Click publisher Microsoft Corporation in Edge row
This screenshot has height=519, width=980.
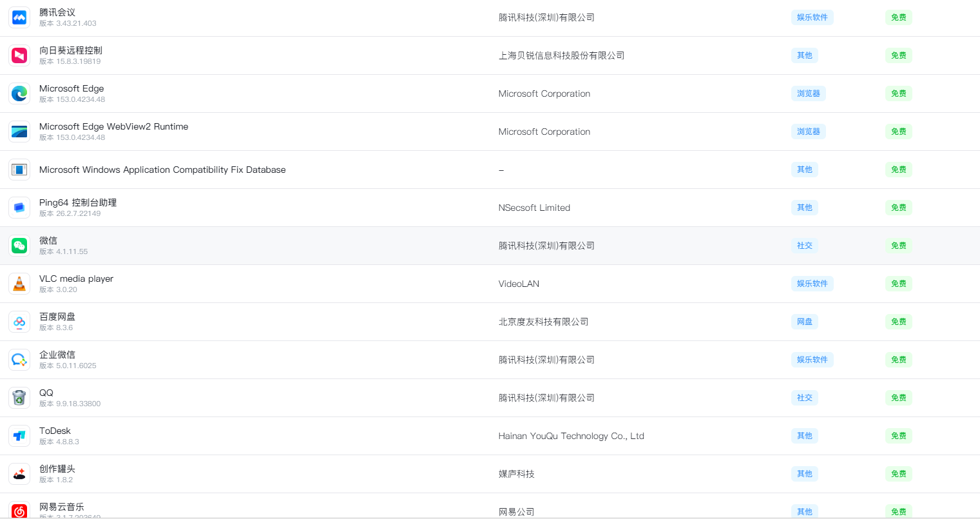(544, 93)
